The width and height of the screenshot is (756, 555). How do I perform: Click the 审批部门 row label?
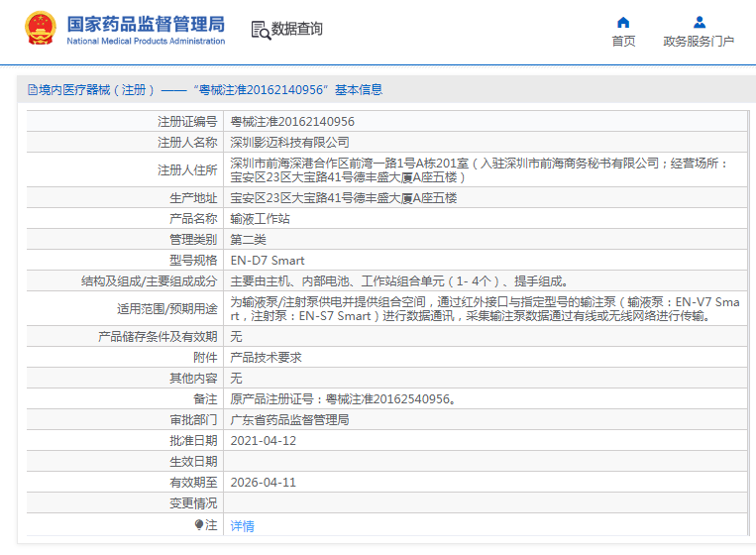[x=193, y=420]
